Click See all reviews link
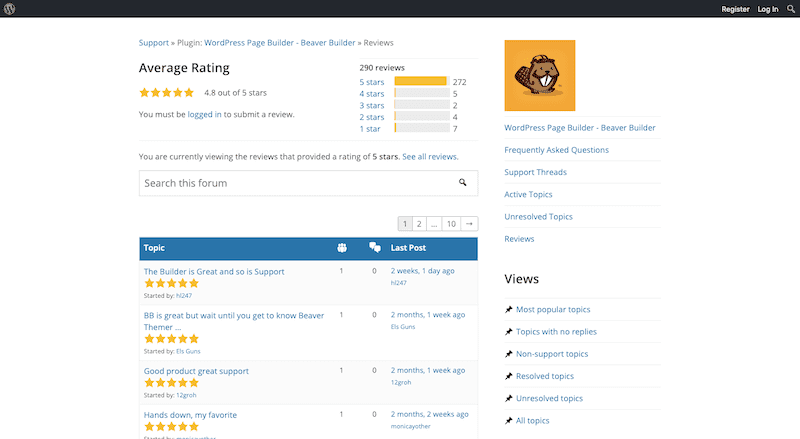 (430, 157)
